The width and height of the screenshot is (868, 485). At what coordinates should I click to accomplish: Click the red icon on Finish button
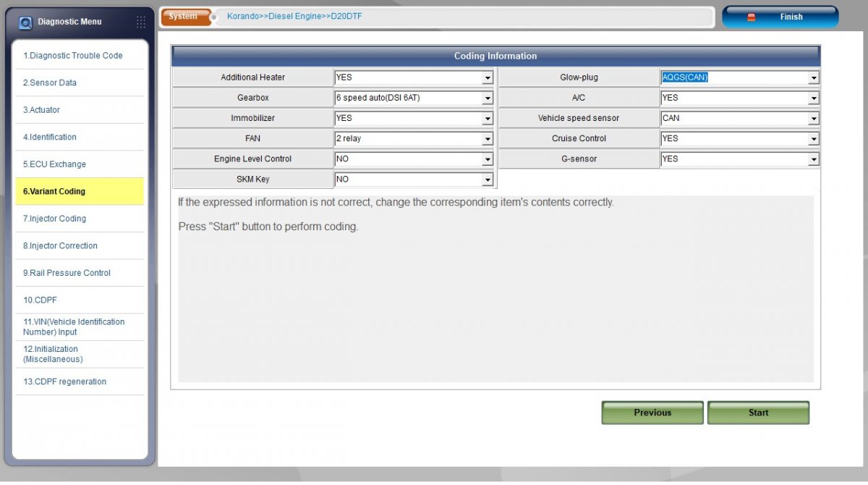coord(751,17)
